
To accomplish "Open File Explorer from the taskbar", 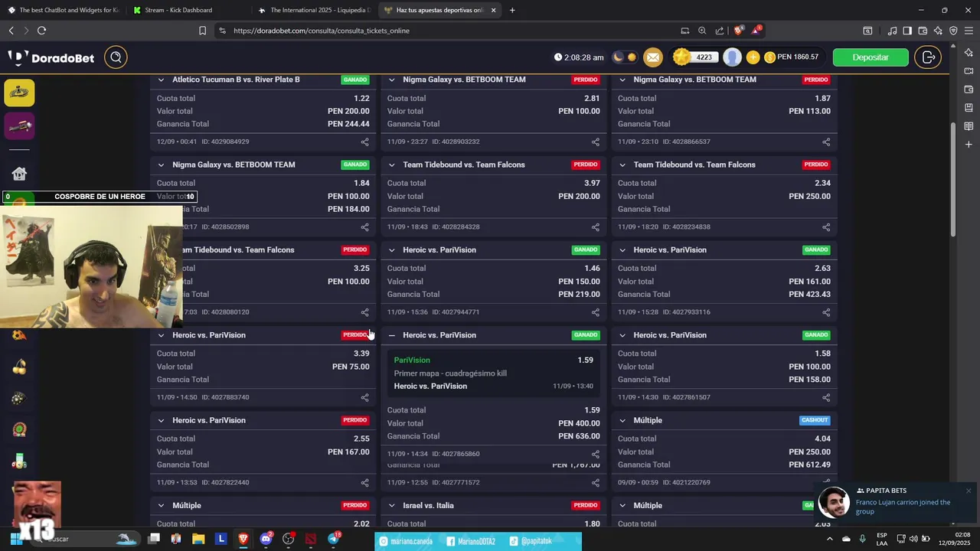I will pos(198,539).
